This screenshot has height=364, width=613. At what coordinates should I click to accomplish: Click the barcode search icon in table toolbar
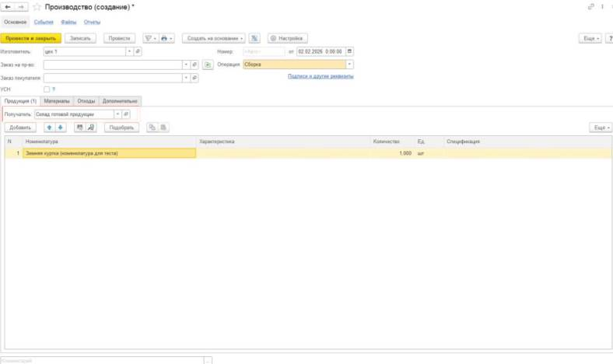point(80,128)
